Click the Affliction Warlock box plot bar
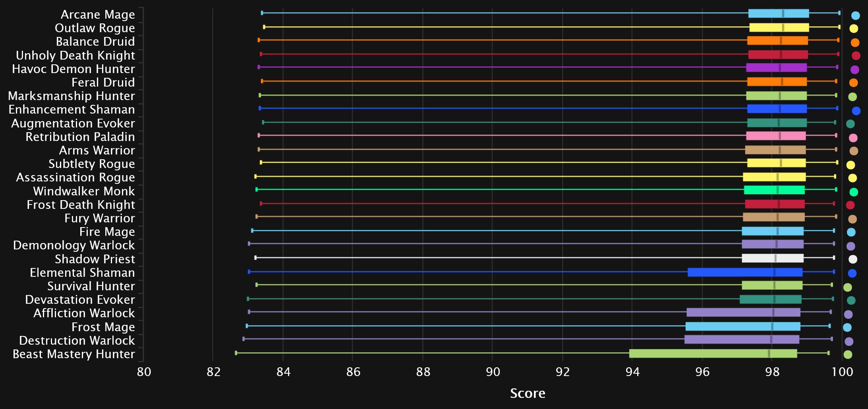This screenshot has height=409, width=868. 743,313
